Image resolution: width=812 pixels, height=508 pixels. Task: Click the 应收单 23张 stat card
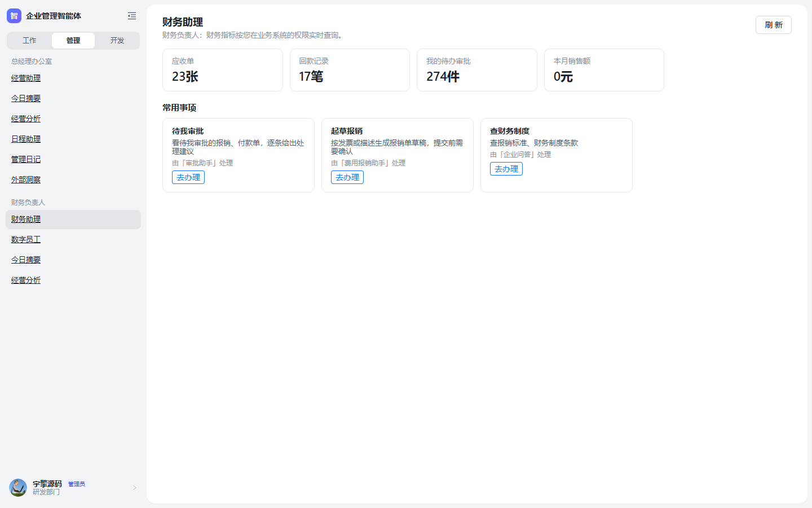223,70
